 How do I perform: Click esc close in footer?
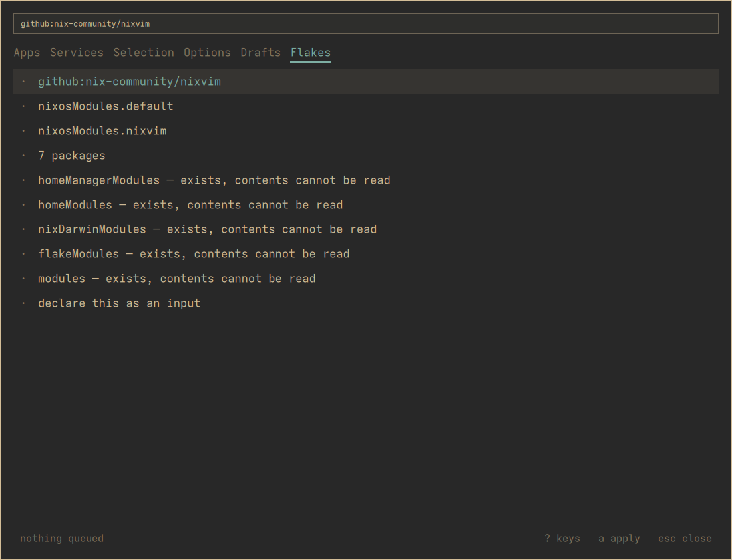pos(685,539)
